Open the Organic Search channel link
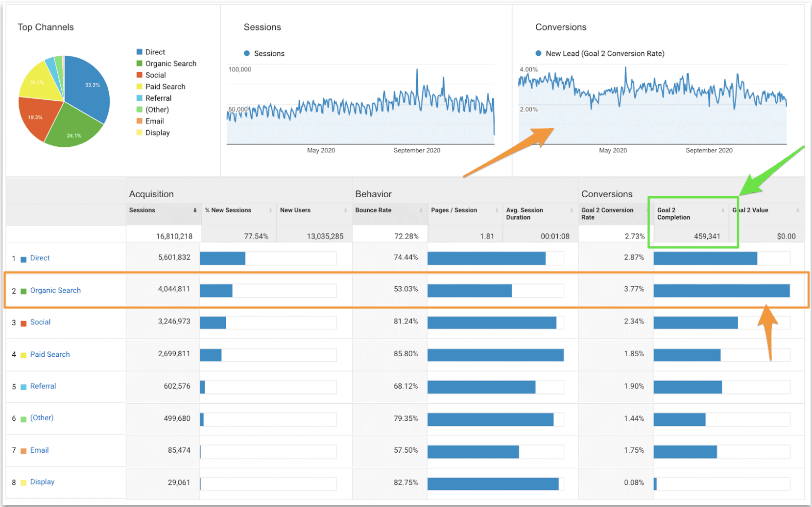This screenshot has width=812, height=507. click(55, 290)
